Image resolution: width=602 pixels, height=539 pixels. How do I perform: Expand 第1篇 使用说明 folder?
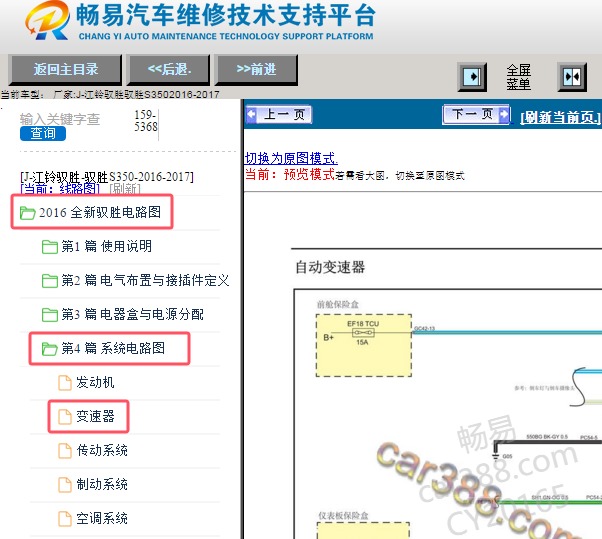pyautogui.click(x=106, y=246)
